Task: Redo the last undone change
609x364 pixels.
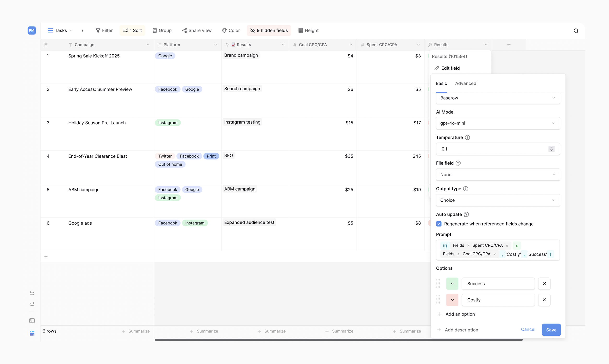Action: (x=32, y=304)
